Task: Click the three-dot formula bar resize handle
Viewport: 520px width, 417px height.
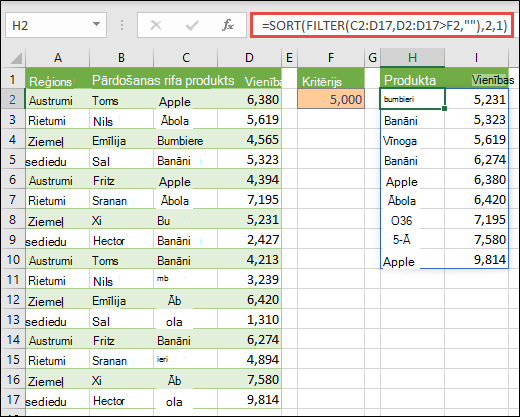Action: point(122,25)
